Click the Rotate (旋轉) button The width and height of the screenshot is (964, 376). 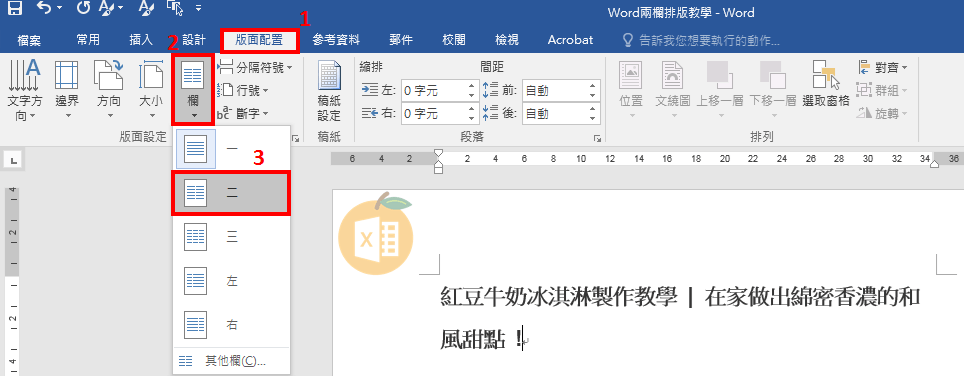(x=882, y=113)
